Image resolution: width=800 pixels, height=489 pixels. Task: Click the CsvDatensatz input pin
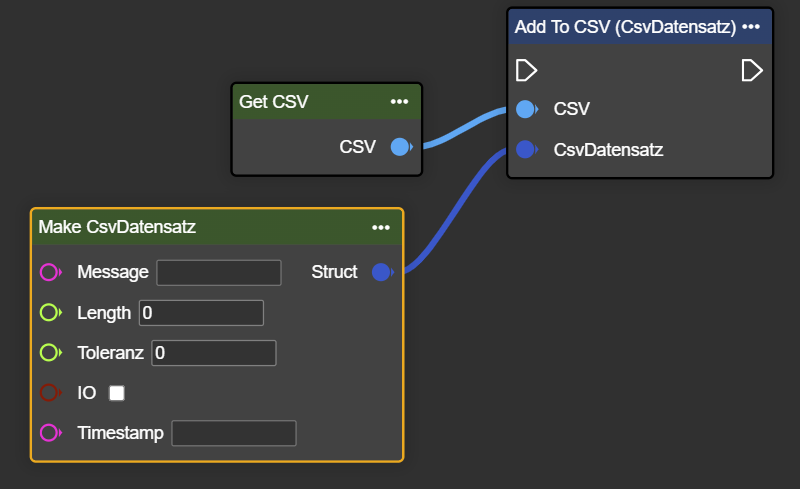click(526, 150)
